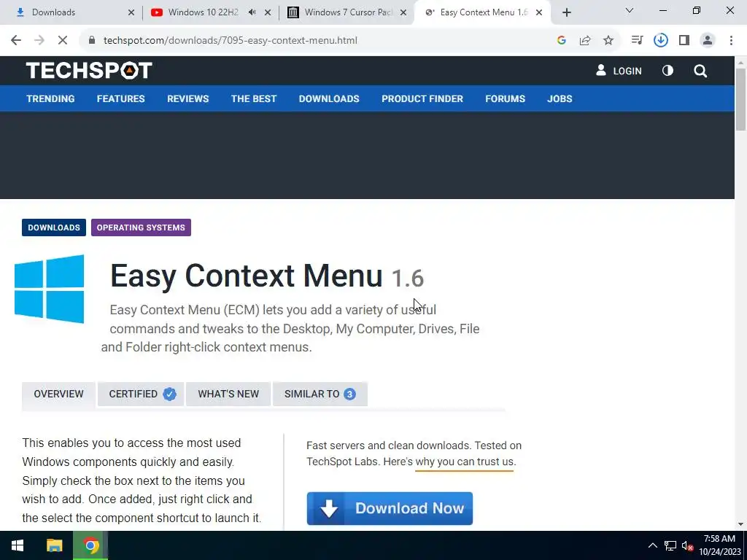Open THE BEST nav menu

click(253, 98)
